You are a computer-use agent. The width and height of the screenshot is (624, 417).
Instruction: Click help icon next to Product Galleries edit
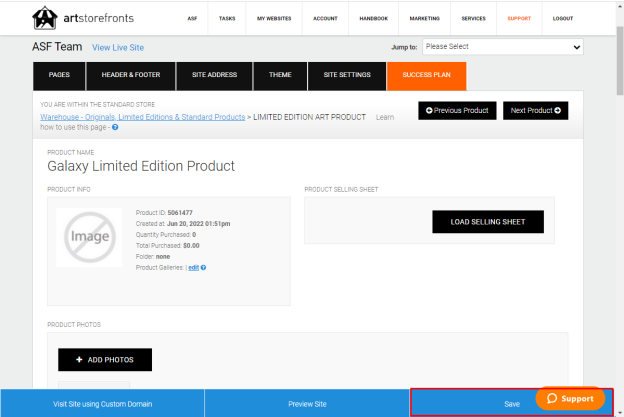(x=203, y=268)
